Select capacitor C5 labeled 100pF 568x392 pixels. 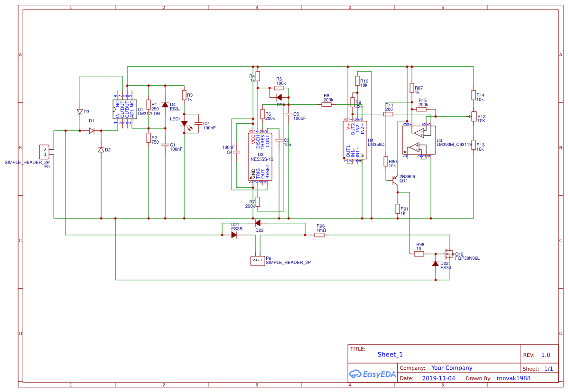(x=289, y=114)
